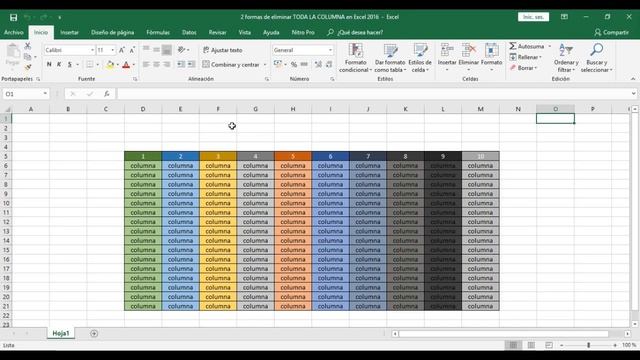
Task: Click Autosuma button
Action: pyautogui.click(x=527, y=46)
